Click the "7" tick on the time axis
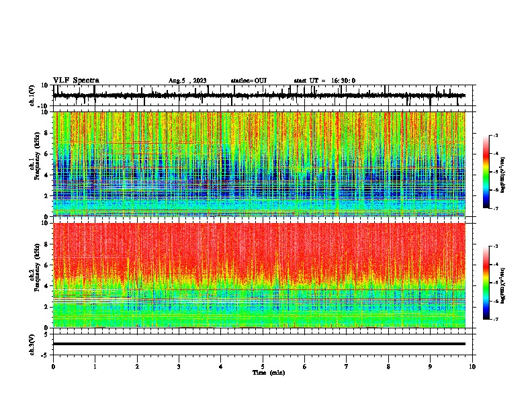 347,367
